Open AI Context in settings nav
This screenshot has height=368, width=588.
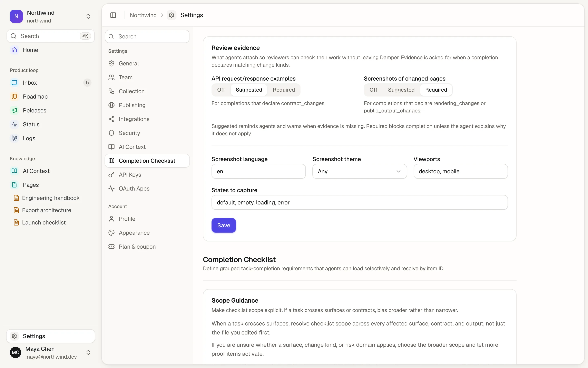point(147,147)
